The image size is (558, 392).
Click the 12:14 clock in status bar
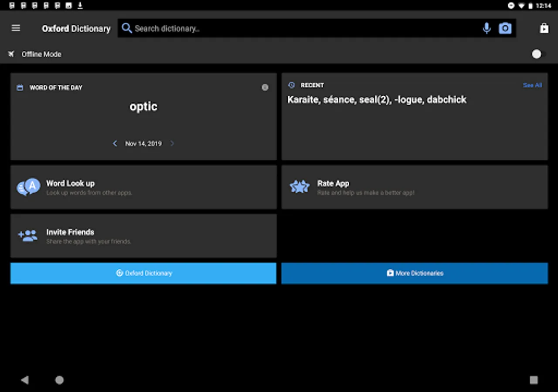tap(544, 6)
